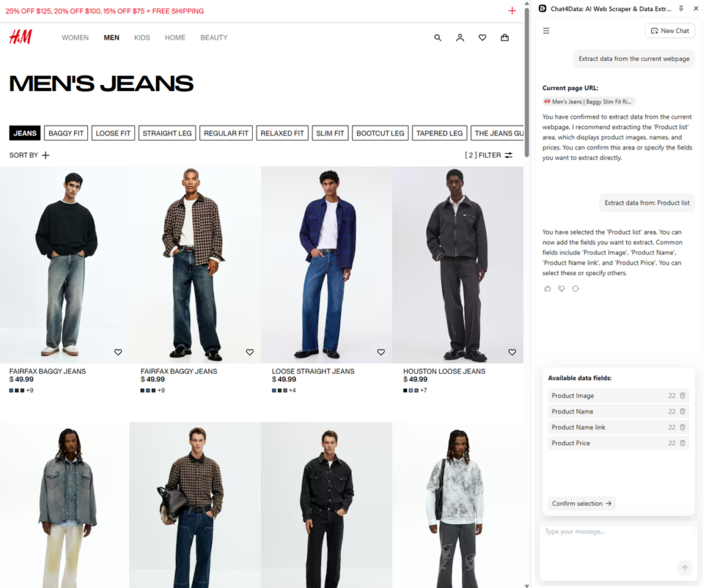The image size is (703, 588).
Task: Favorite the Loose Straight Jeans
Action: click(x=381, y=352)
